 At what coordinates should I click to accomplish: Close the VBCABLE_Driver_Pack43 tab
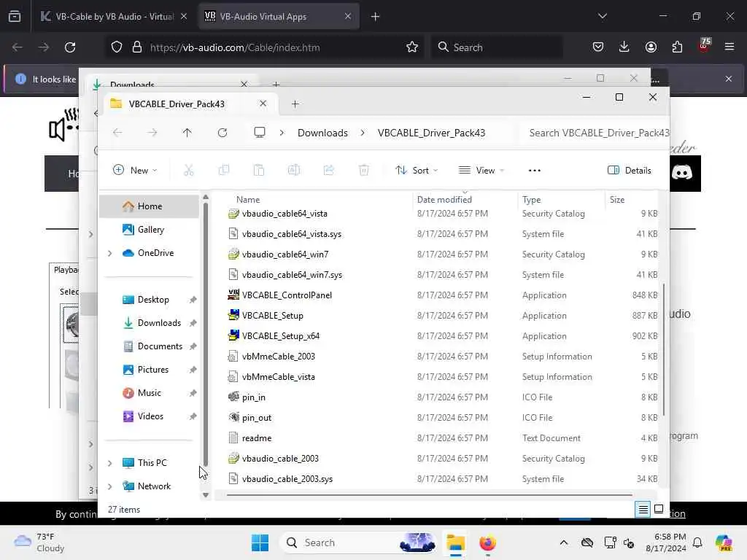click(263, 104)
